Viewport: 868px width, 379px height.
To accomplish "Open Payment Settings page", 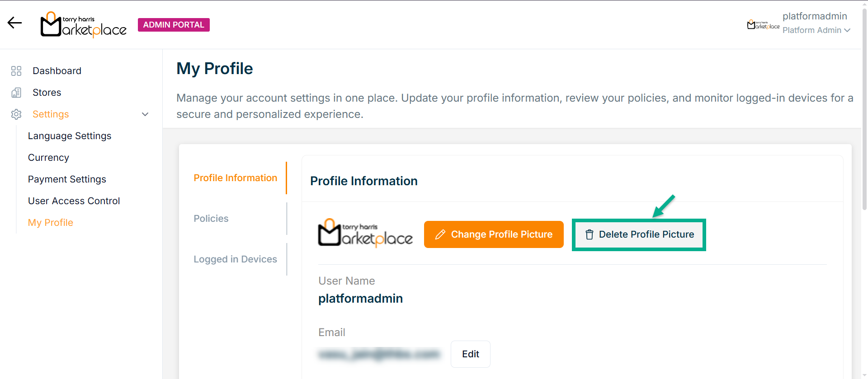I will coord(67,179).
